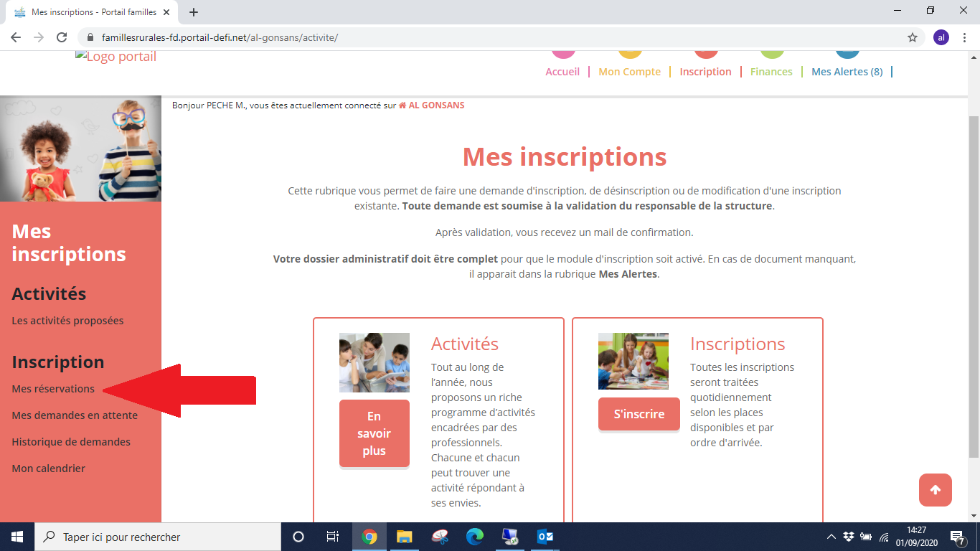Click the scroll-to-top arrow button
Screen dimensions: 980x551
[x=935, y=490]
